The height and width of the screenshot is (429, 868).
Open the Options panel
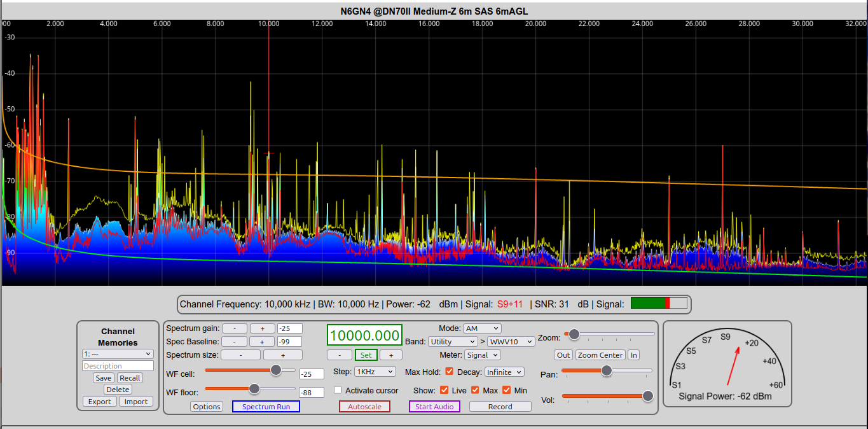pyautogui.click(x=207, y=407)
